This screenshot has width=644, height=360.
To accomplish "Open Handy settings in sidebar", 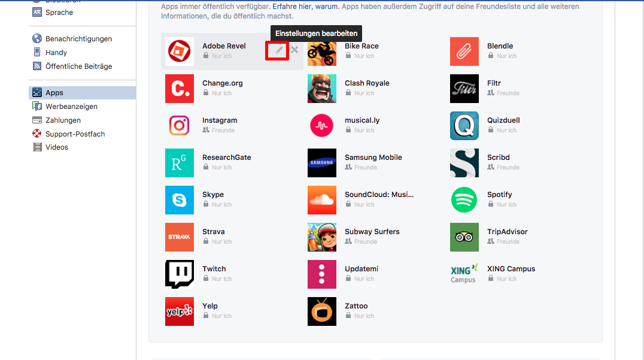I will [x=56, y=53].
